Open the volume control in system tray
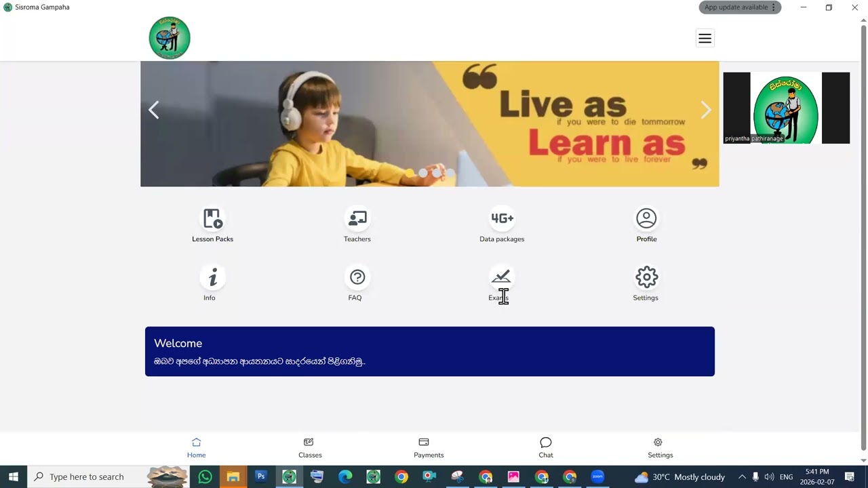The width and height of the screenshot is (868, 488). [x=769, y=476]
